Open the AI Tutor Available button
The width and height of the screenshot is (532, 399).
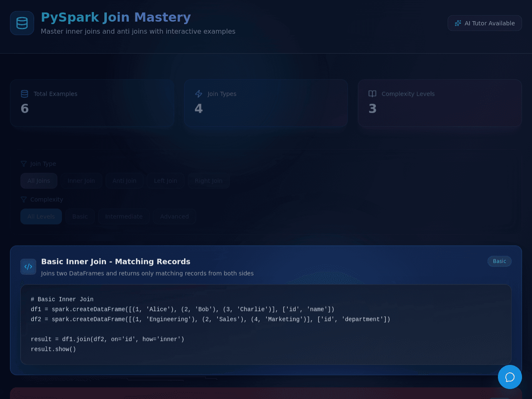[x=485, y=23]
